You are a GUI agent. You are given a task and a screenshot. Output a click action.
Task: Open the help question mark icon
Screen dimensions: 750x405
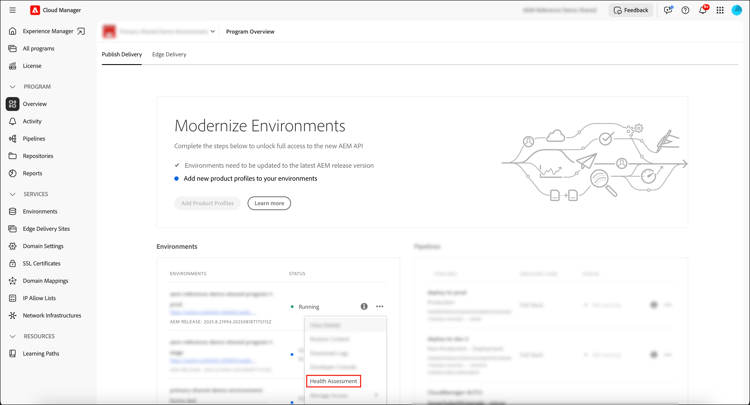(x=685, y=10)
